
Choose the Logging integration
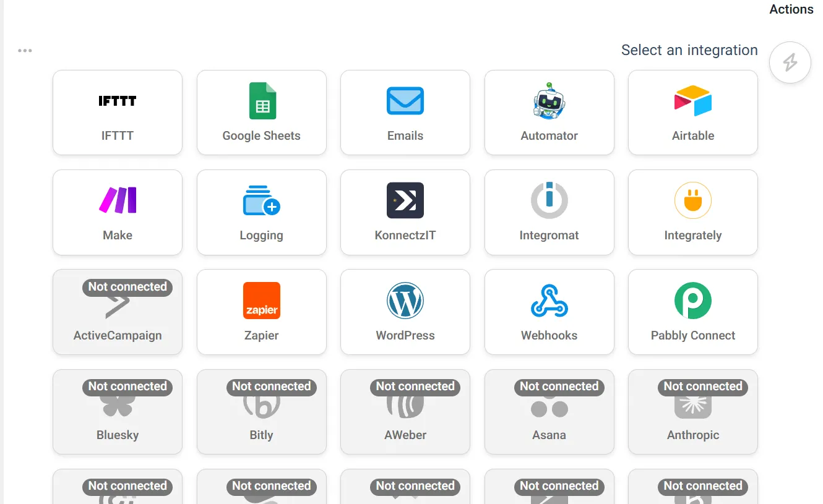(x=261, y=212)
